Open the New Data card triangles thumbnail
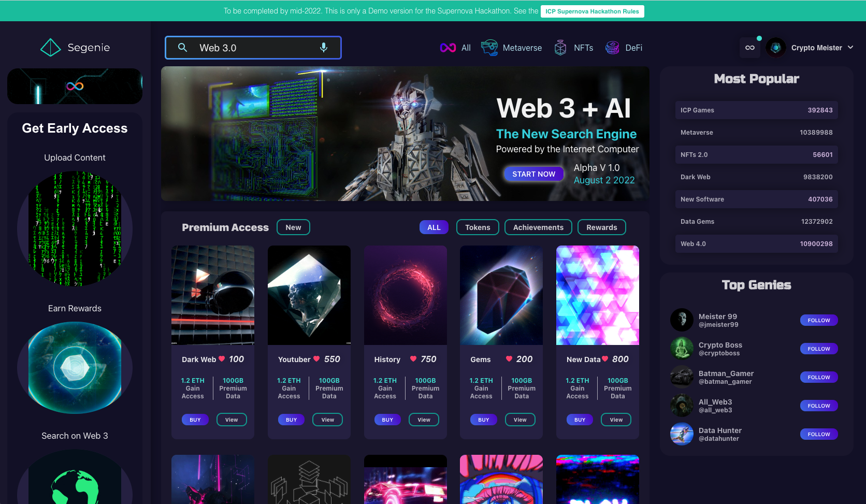The image size is (866, 504). 598,295
